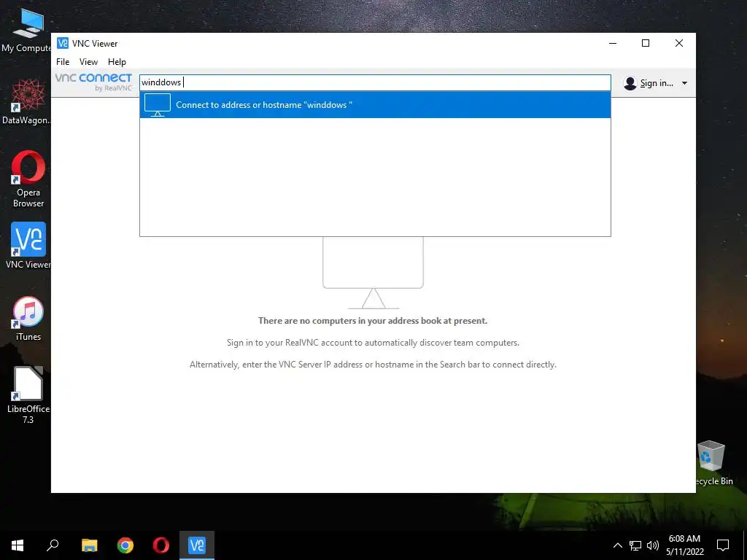Click the VNC Viewer title bar icon
This screenshot has height=560, width=747.
[x=63, y=43]
